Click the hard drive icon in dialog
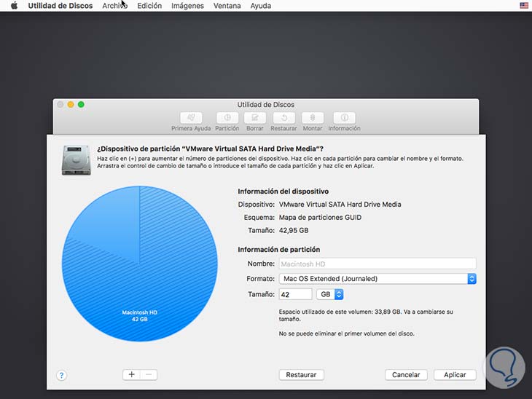This screenshot has height=399, width=532. [x=77, y=160]
